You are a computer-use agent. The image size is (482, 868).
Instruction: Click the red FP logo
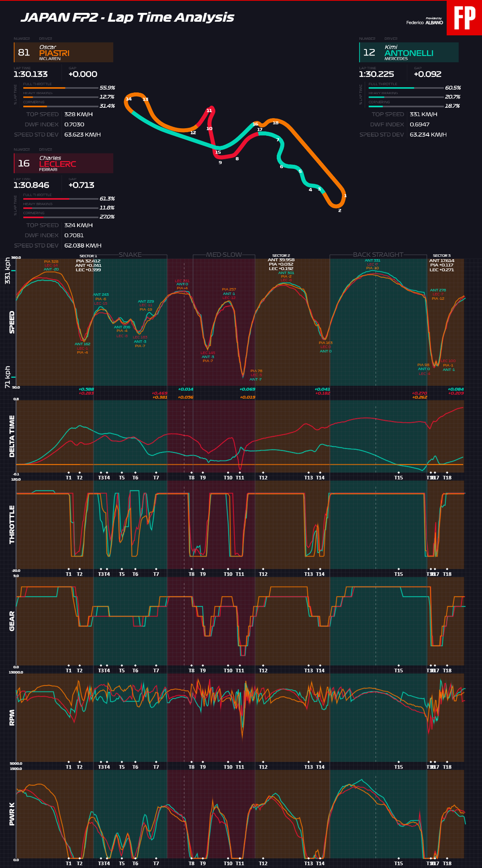[x=464, y=18]
